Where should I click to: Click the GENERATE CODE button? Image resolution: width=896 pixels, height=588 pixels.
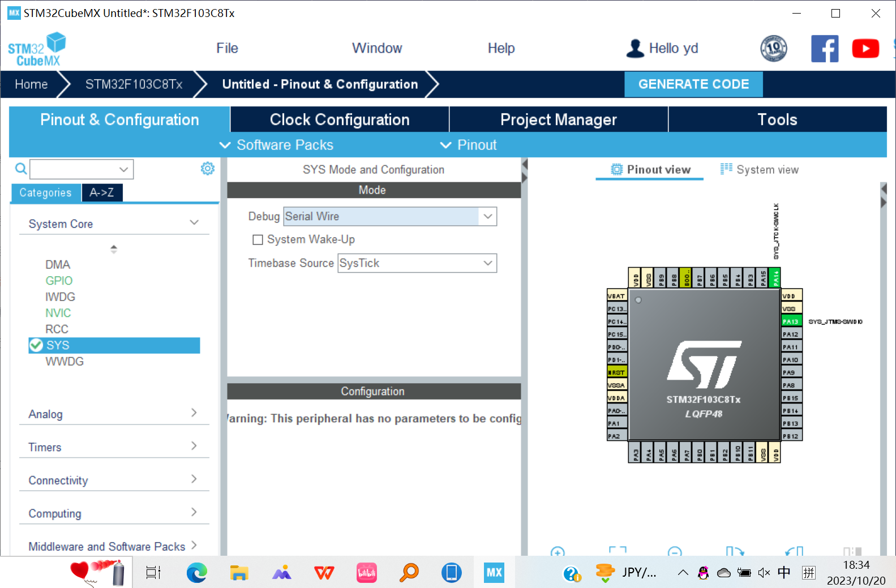pyautogui.click(x=693, y=84)
